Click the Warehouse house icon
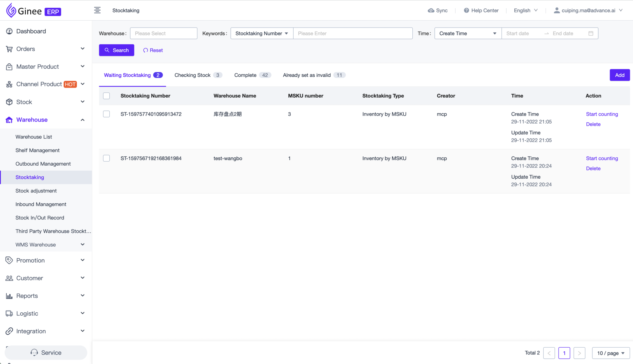This screenshot has width=633, height=364. click(9, 120)
